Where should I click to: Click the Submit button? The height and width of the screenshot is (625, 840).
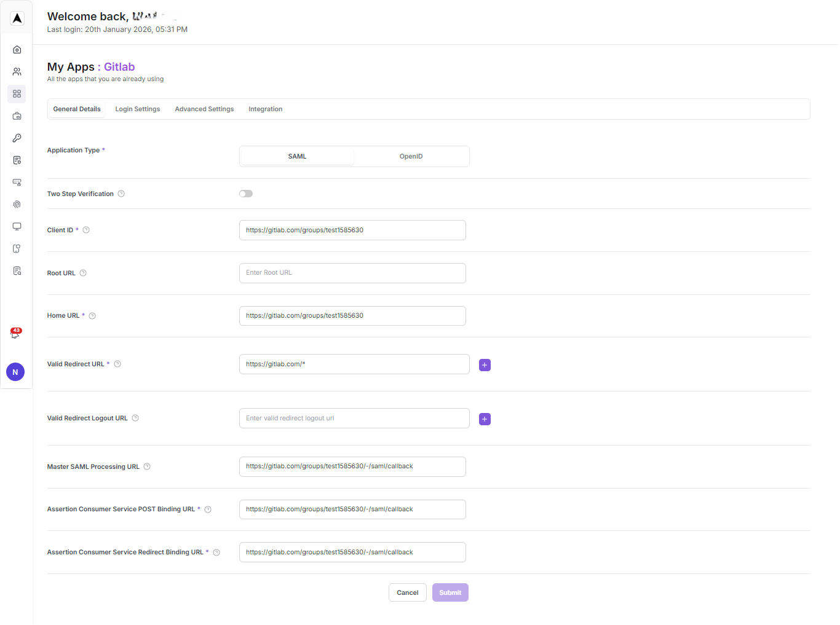tap(450, 592)
